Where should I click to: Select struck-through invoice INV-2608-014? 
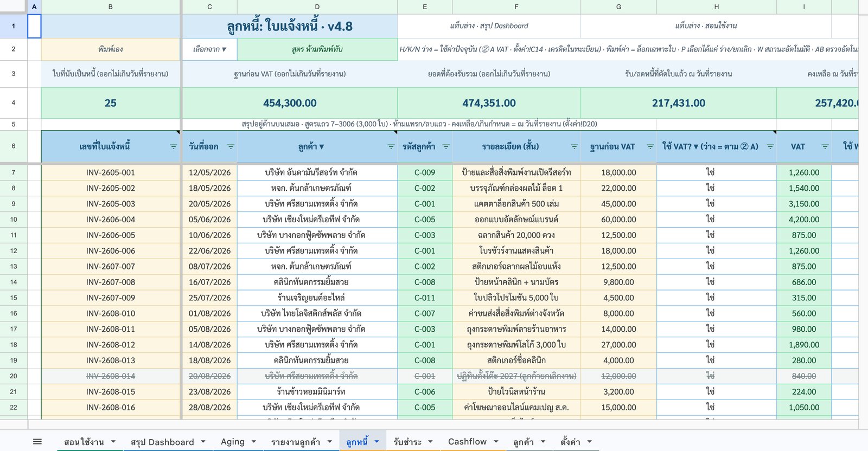[x=111, y=376]
